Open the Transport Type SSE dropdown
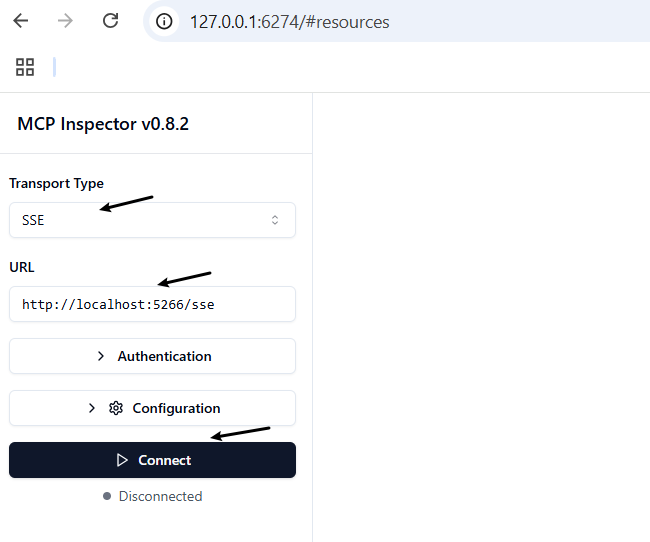Screen dimensions: 650x542 pyautogui.click(x=152, y=220)
